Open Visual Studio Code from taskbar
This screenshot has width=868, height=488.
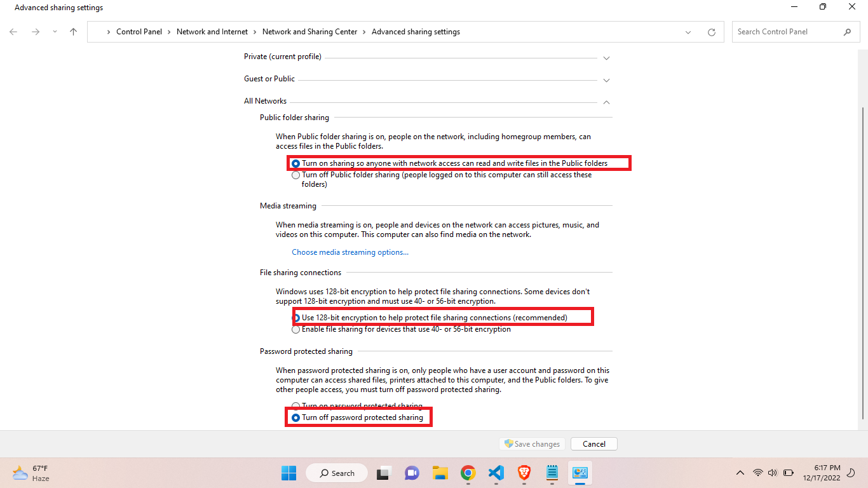point(496,473)
